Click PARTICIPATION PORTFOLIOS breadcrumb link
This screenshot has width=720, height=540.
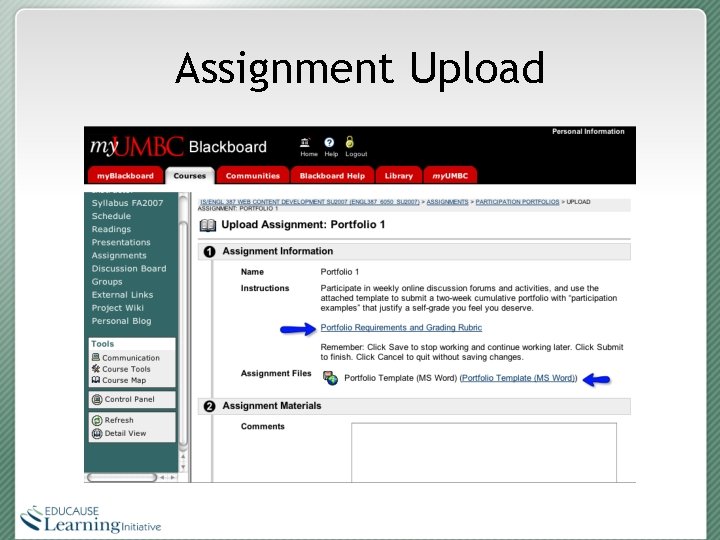click(x=517, y=202)
